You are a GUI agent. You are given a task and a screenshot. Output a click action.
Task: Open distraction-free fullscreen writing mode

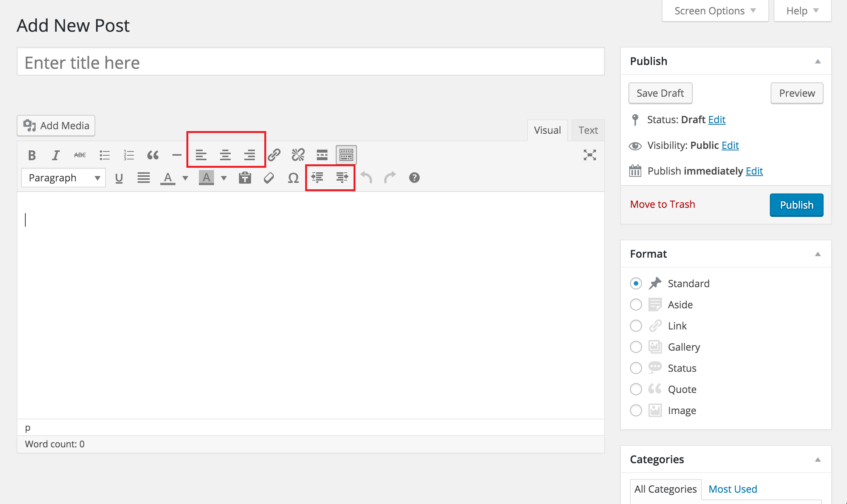point(590,155)
